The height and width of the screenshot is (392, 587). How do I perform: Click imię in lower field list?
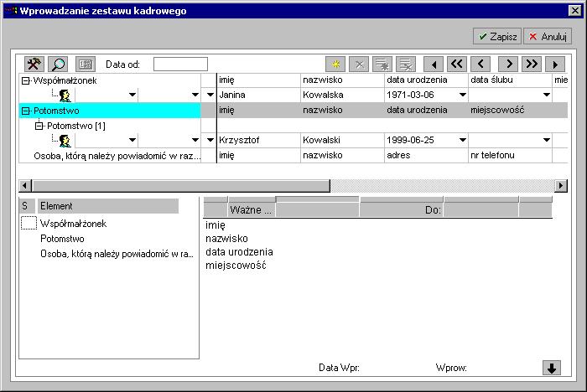point(216,225)
